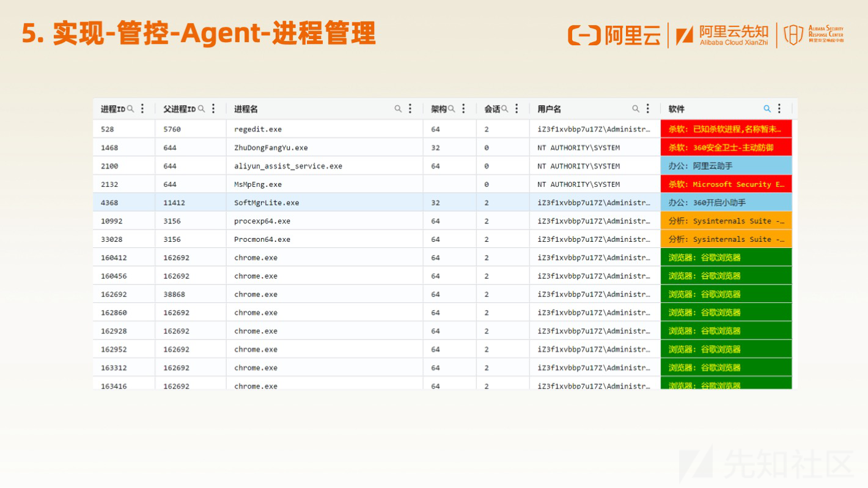868x488 pixels.
Task: Open the 会话 column options menu
Action: coord(517,109)
